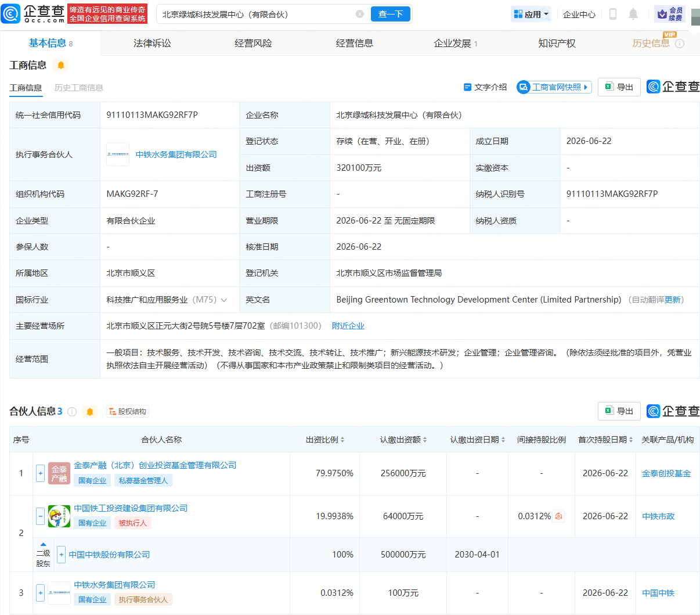Viewport: 700px width, 615px height.
Task: Open 中国铁工投资建设集团有限公司 link
Action: point(131,508)
